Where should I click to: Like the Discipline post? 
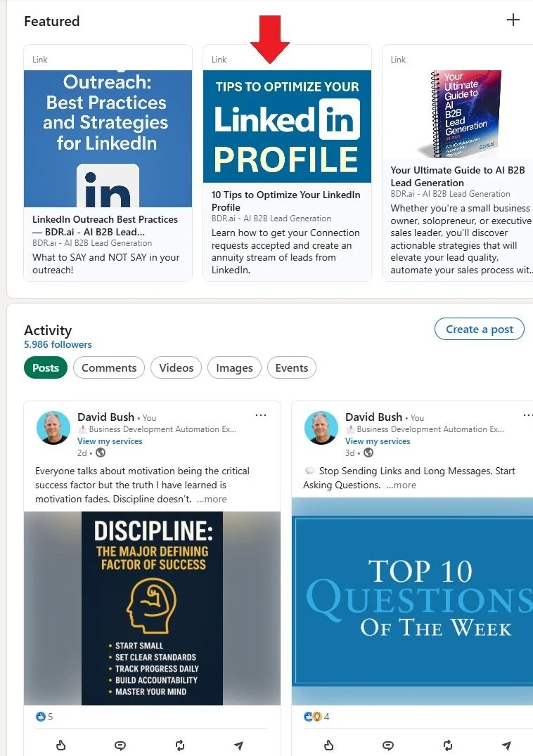[x=60, y=745]
